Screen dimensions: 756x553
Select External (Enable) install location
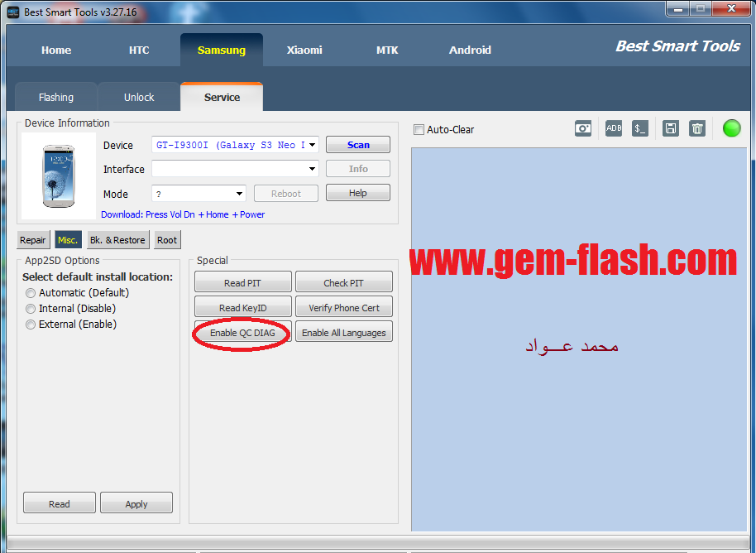click(x=31, y=325)
